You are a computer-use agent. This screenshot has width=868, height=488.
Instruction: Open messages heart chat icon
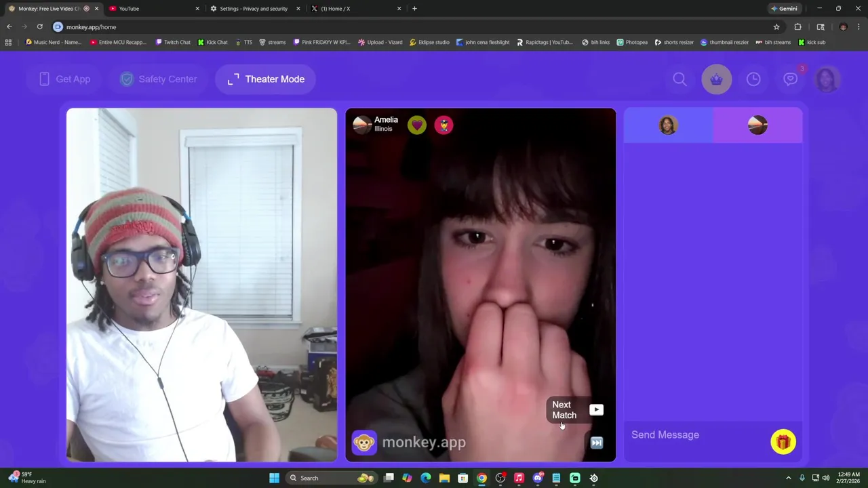pyautogui.click(x=791, y=79)
